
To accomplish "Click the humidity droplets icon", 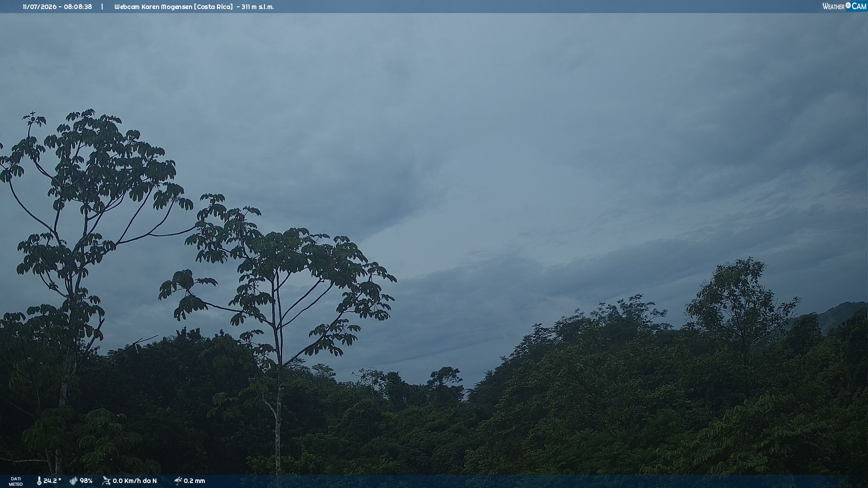I will pos(73,481).
